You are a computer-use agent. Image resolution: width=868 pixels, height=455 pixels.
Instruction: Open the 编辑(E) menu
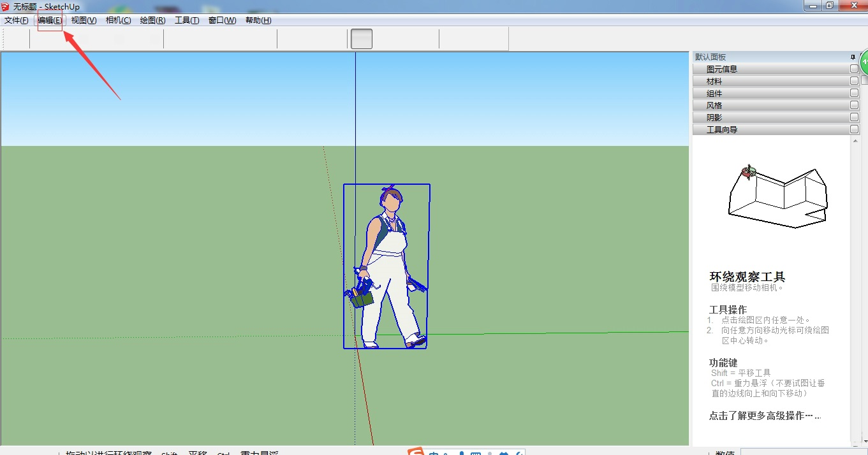click(50, 20)
